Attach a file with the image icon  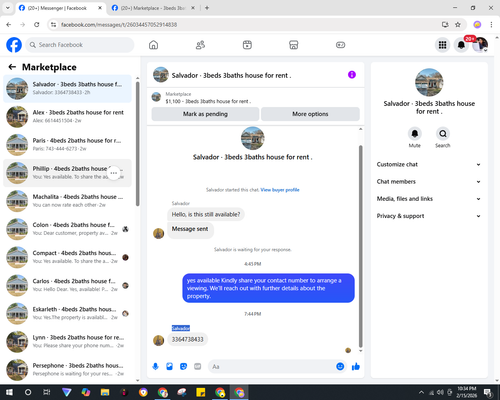click(169, 367)
